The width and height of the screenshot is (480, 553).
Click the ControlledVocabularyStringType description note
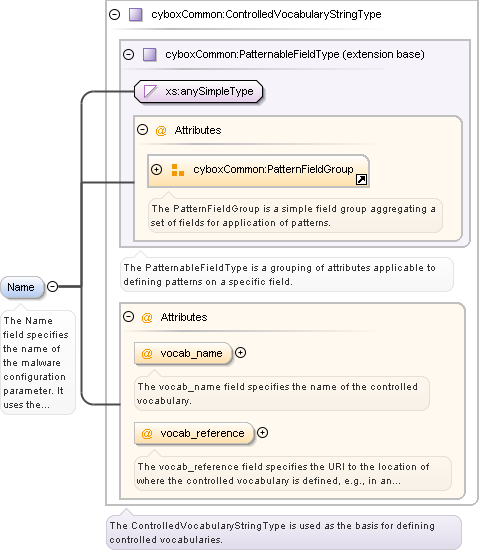point(284,533)
